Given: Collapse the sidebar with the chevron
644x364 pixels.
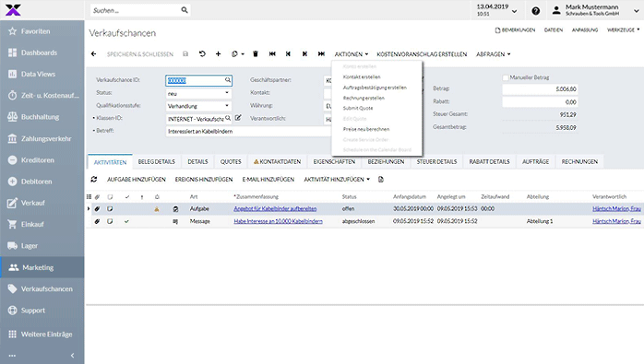Looking at the screenshot, I should (72, 356).
